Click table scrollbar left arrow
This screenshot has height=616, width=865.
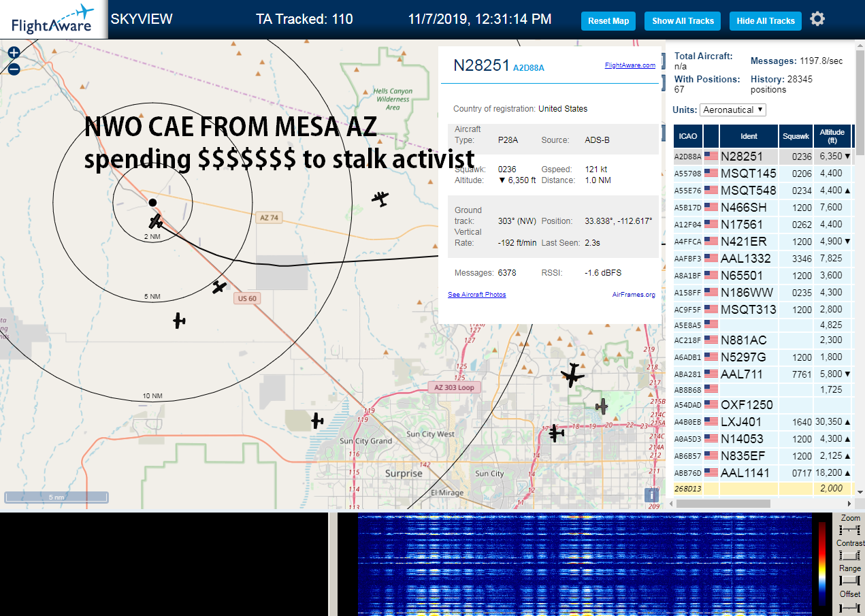(x=670, y=504)
